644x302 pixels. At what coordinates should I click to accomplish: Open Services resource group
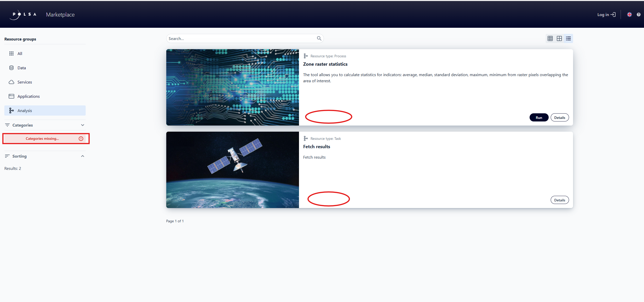point(25,82)
